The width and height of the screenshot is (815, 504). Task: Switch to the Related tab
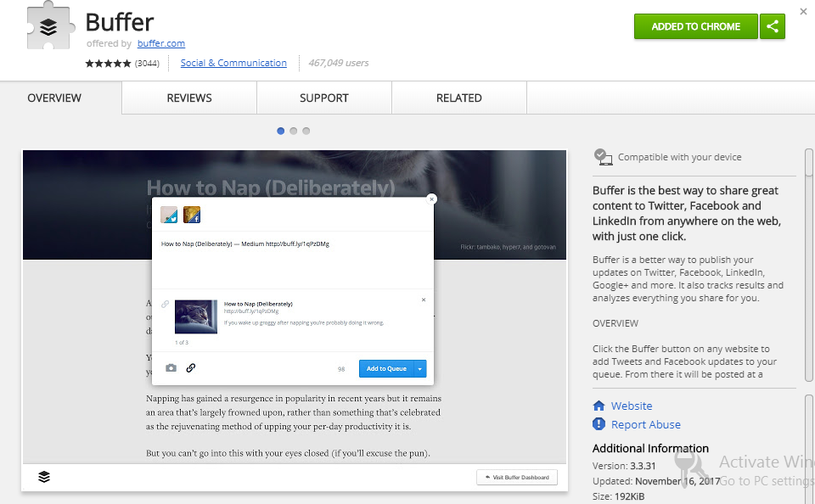tap(459, 98)
